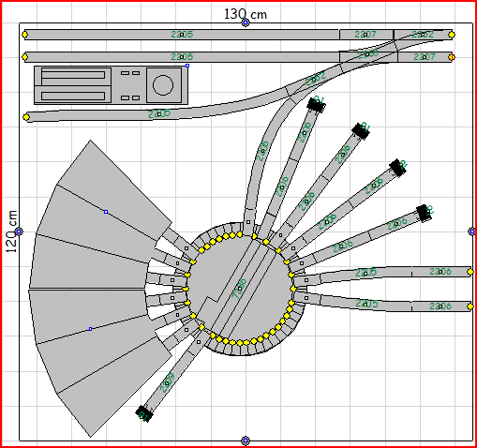Click the buffer stop on track 2209
The height and width of the screenshot is (448, 477).
[144, 414]
